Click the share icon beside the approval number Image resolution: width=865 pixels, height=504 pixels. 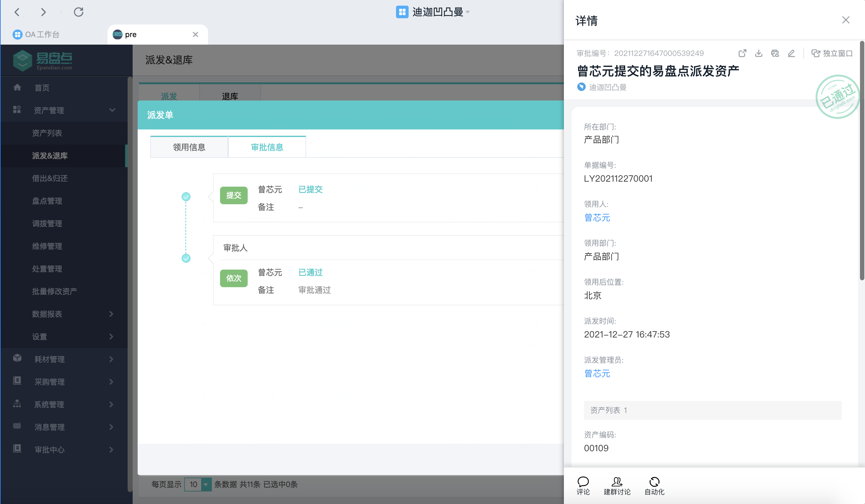pos(742,53)
